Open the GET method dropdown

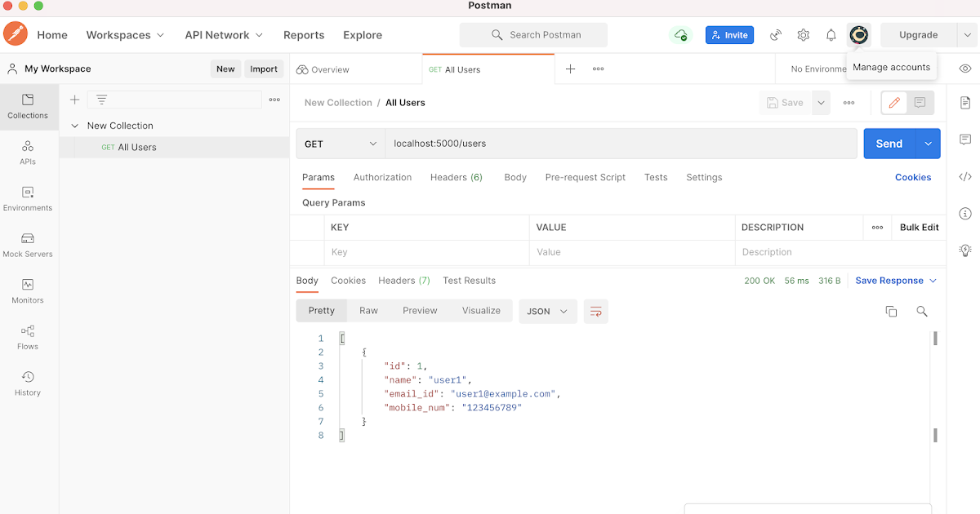tap(340, 144)
